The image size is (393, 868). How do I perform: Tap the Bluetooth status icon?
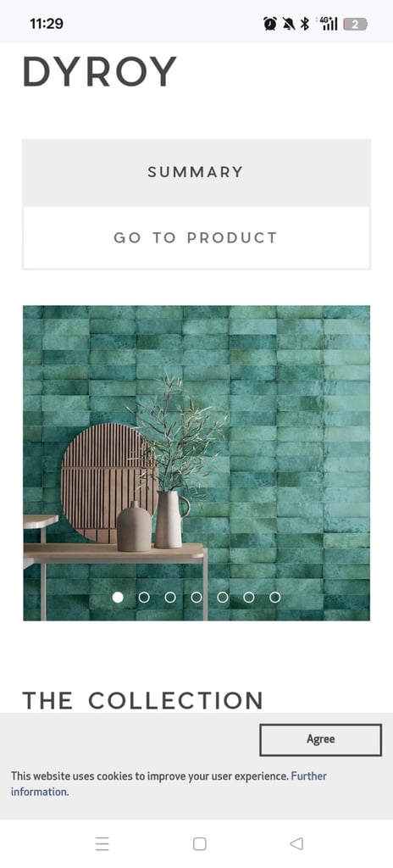[304, 24]
